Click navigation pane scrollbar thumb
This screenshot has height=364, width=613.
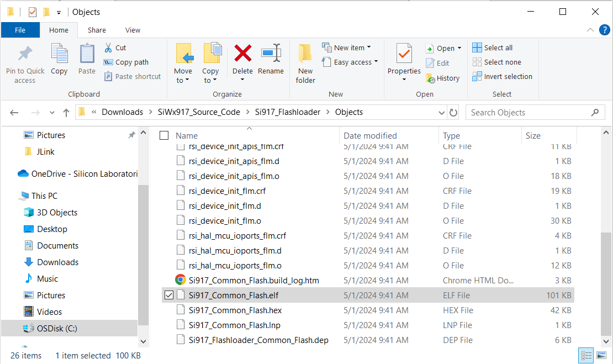(x=144, y=255)
